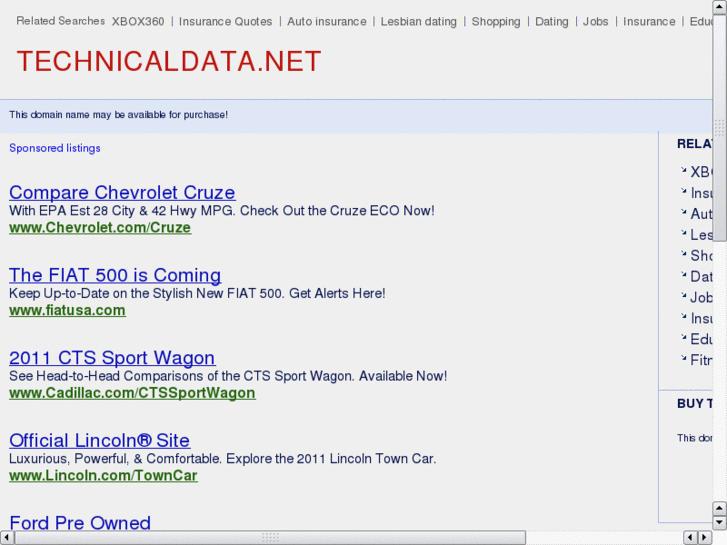Click the BUY T sidebar heading
The image size is (727, 545).
695,404
